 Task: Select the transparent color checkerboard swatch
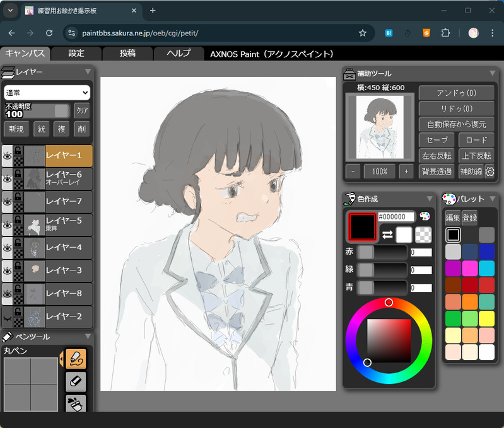coord(423,234)
